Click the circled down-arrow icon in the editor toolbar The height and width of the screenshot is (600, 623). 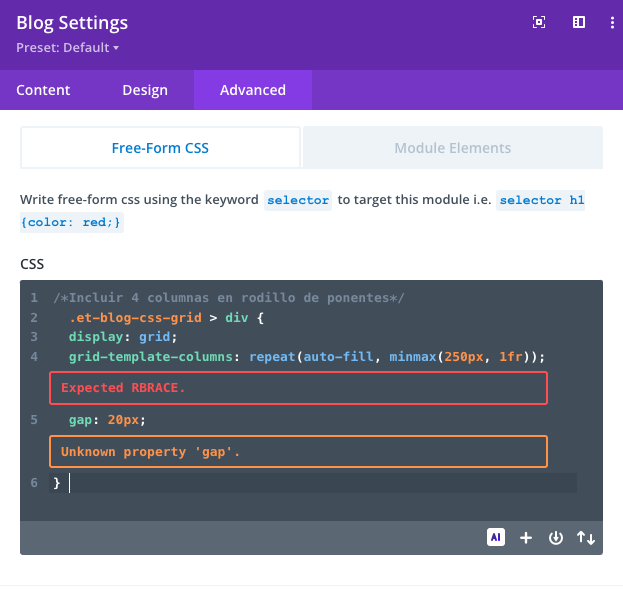pos(556,538)
